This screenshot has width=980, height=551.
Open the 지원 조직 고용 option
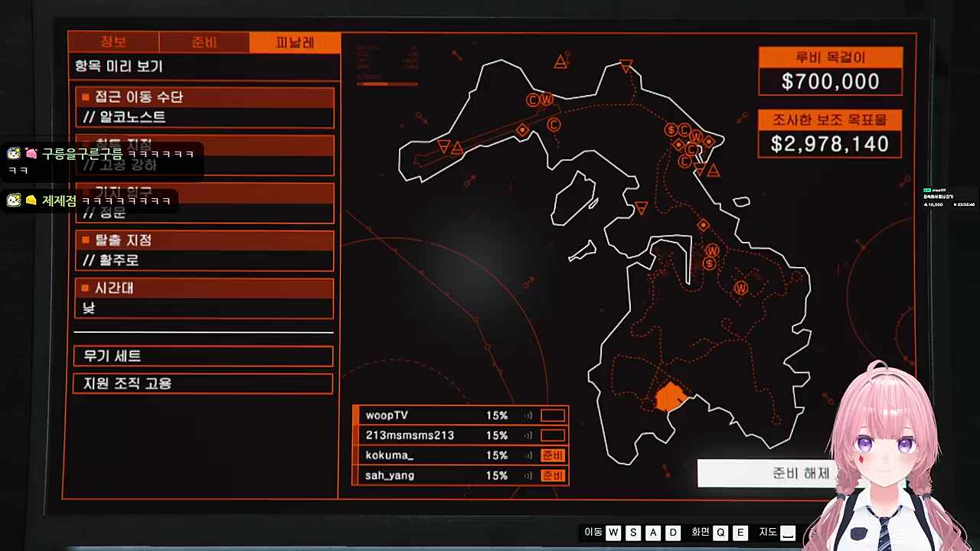point(203,383)
